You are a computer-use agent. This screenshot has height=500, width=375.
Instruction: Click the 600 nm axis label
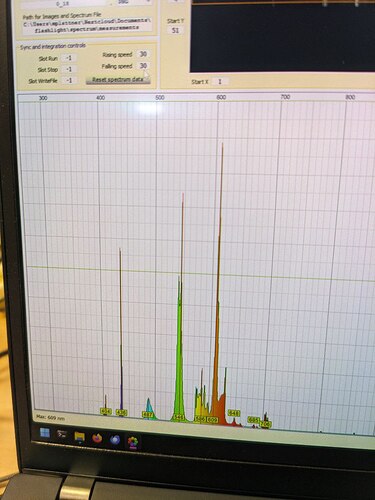pyautogui.click(x=221, y=97)
